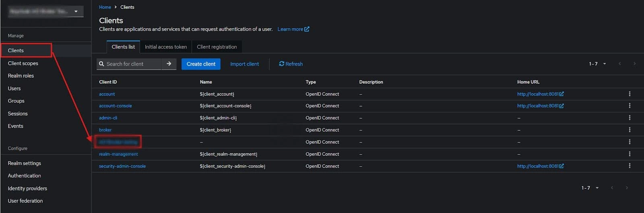Open Home URL for account client
644x213 pixels.
540,94
